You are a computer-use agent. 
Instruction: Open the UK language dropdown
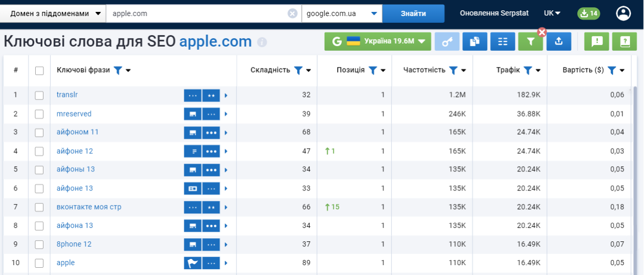tap(552, 13)
